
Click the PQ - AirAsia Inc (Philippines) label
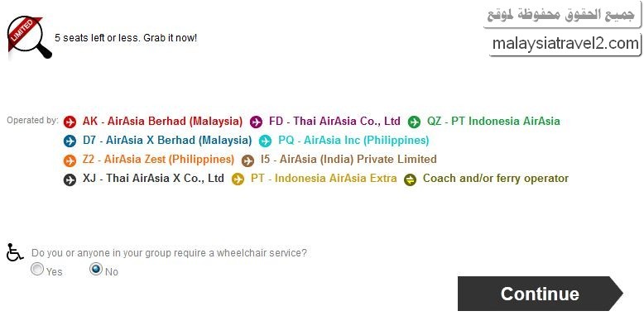[353, 140]
